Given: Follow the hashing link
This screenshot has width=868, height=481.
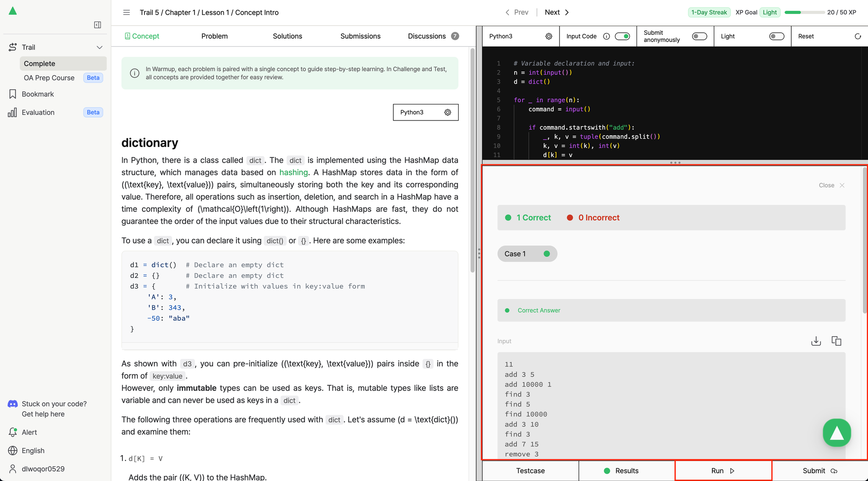Looking at the screenshot, I should [293, 172].
